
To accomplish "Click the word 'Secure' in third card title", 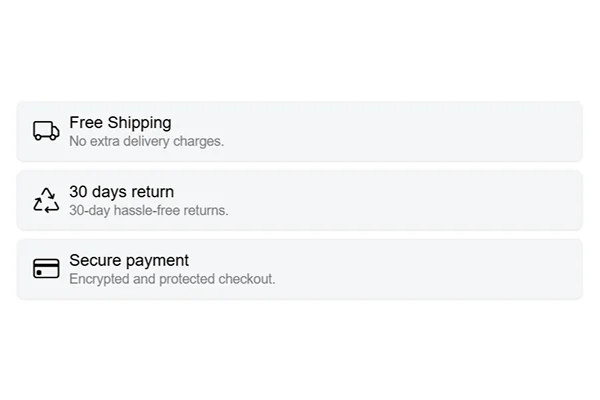I will coord(93,261).
